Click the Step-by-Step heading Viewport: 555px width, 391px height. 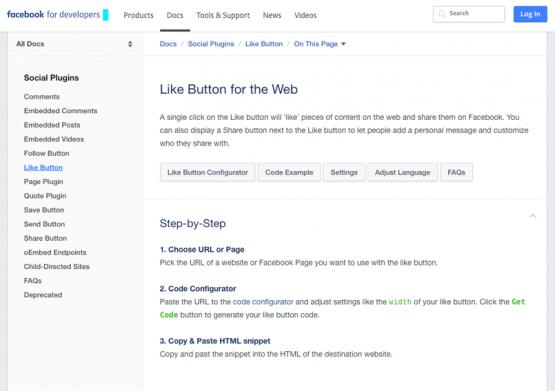tap(193, 223)
